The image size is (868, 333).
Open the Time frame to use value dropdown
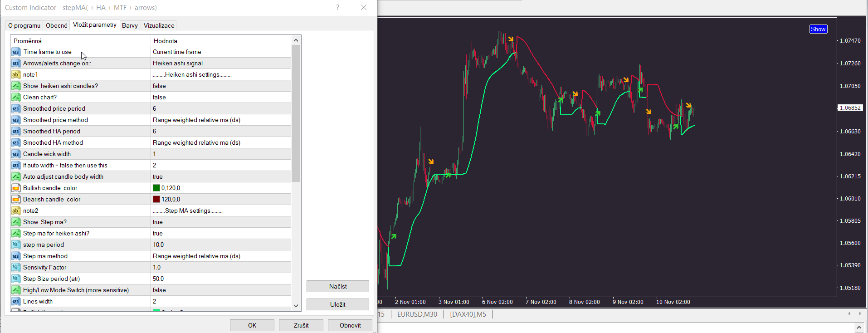point(221,52)
